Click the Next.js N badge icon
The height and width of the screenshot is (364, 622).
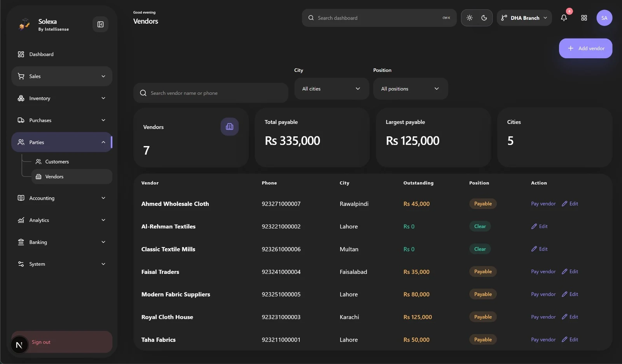point(19,345)
